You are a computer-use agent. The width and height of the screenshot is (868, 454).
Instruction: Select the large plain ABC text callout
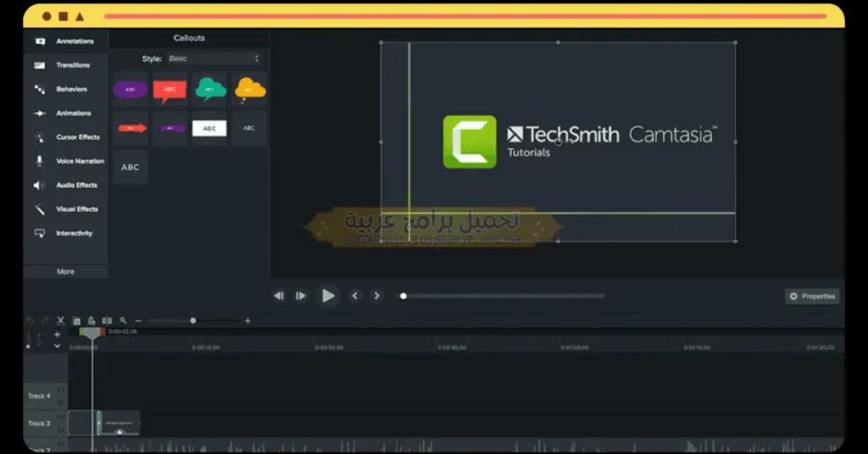131,167
